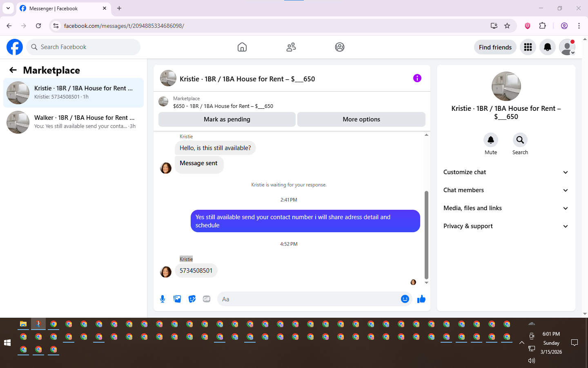
Task: Click the chat scrollbar thumb
Action: 426,234
